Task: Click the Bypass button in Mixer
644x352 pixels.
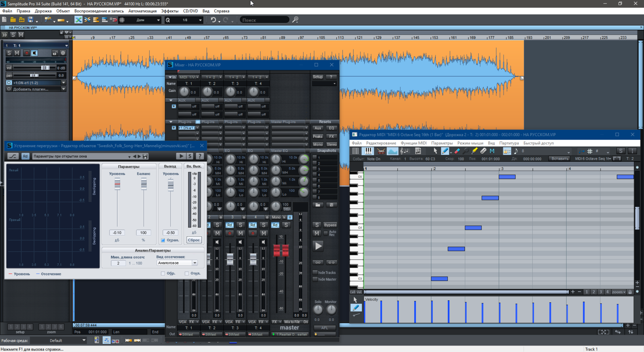Action: pyautogui.click(x=330, y=225)
